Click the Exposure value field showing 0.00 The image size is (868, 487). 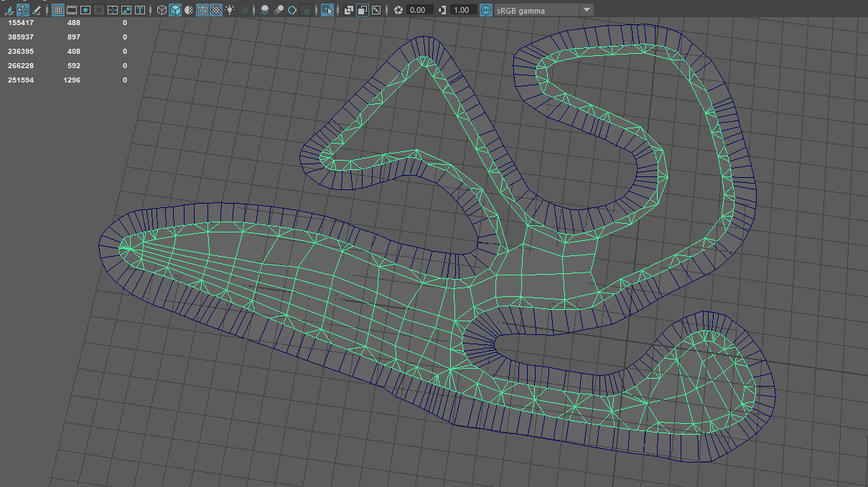coord(420,10)
